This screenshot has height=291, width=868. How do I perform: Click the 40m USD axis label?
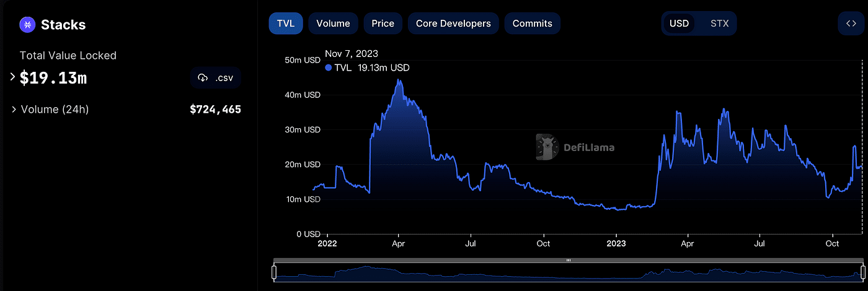[303, 95]
